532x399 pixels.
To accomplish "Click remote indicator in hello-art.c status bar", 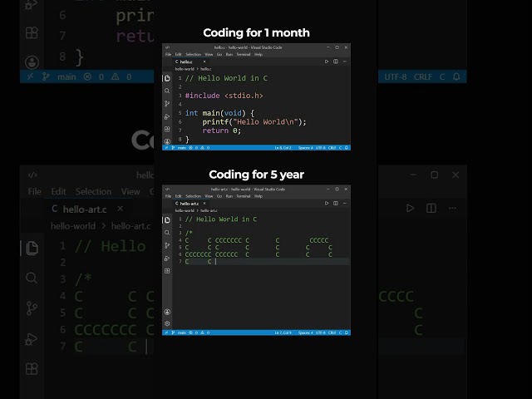I will 166,332.
